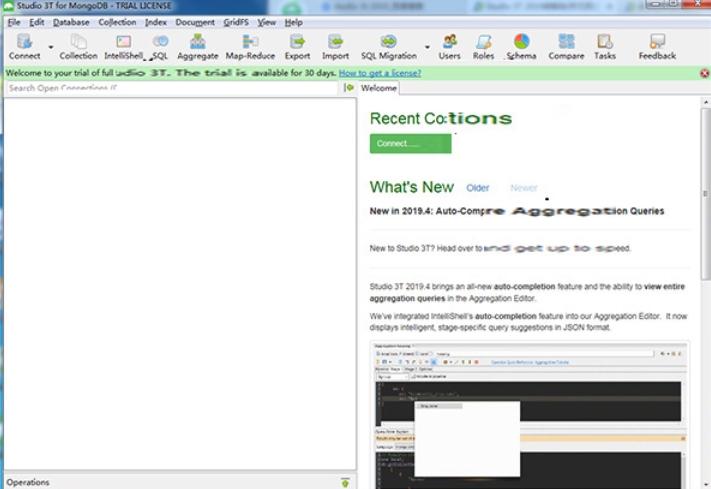Viewport: 711px width, 489px height.
Task: Expand the SQL Migration dropdown arrow
Action: (x=427, y=46)
